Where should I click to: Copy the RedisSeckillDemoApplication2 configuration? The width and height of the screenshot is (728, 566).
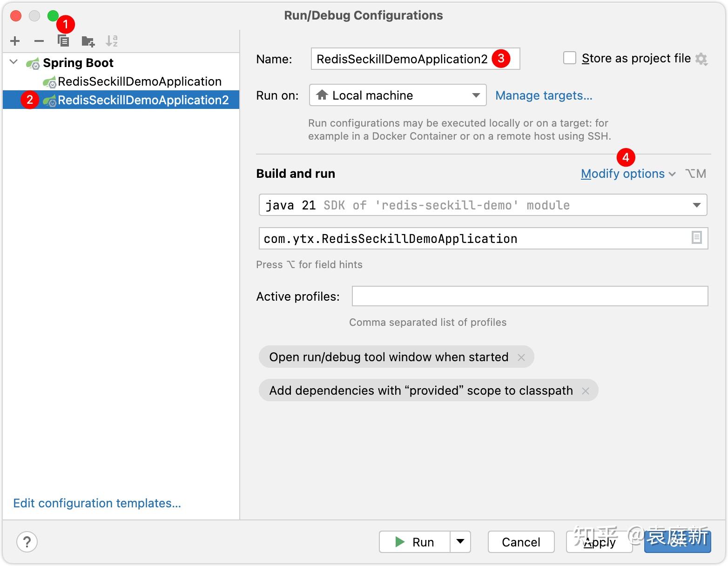point(63,41)
